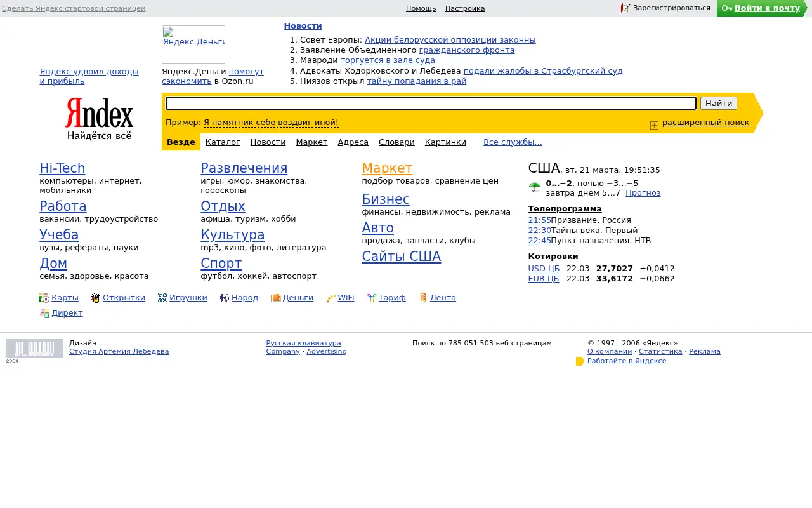Click example query Я памятник себе воздвиг иной
The image size is (812, 508).
pyautogui.click(x=271, y=123)
